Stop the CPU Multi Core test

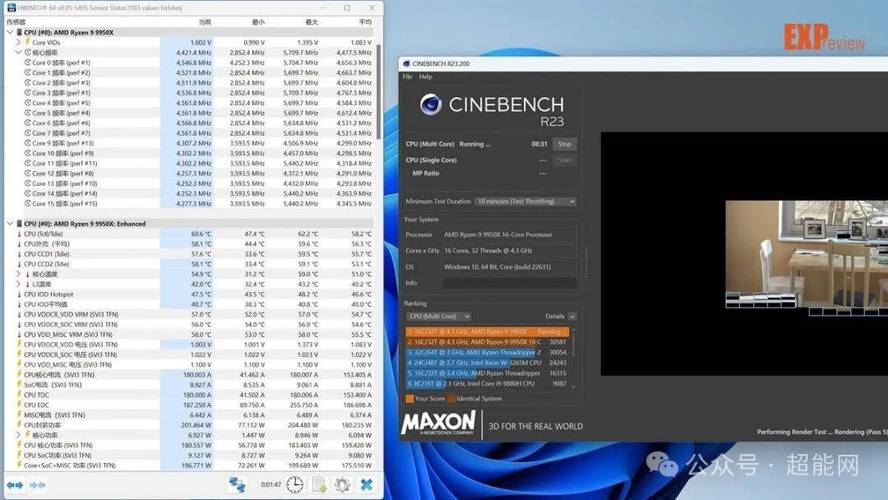click(565, 144)
